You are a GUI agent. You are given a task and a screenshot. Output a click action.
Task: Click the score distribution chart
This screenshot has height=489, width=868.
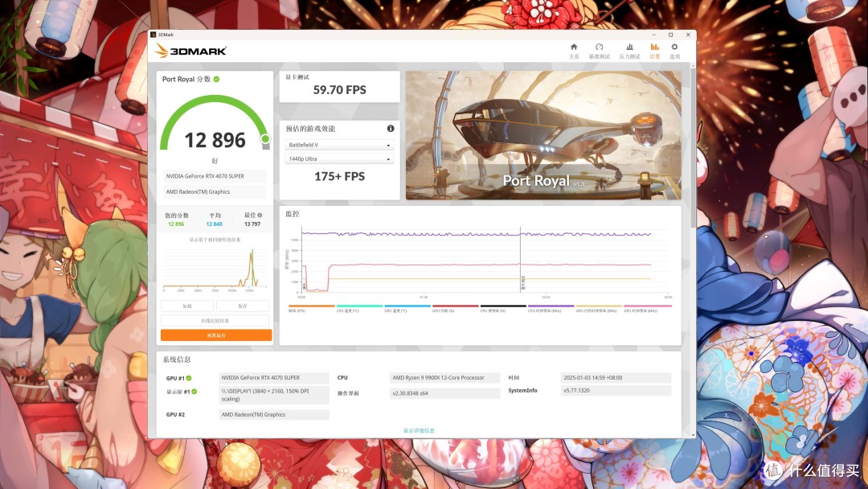[x=215, y=268]
